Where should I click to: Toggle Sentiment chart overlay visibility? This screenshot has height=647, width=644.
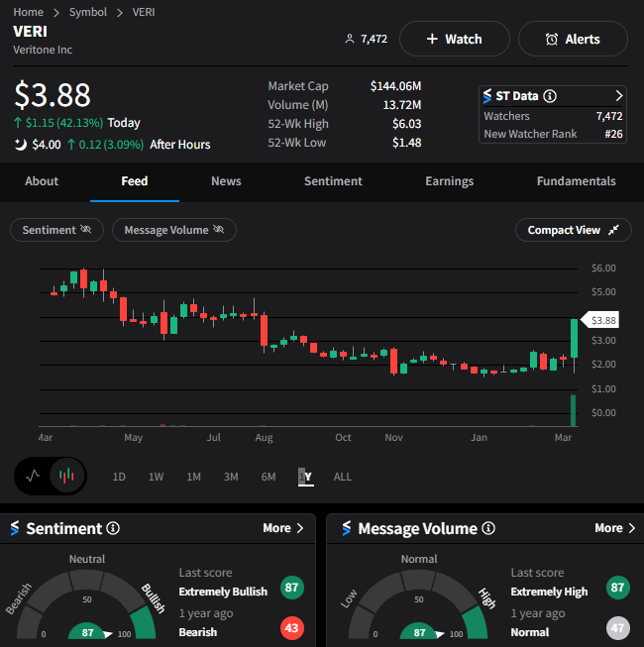point(56,230)
